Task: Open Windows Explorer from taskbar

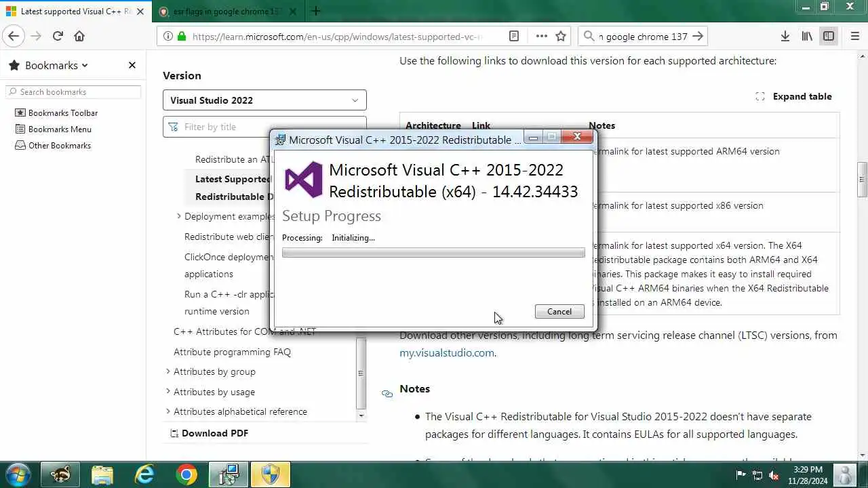Action: (102, 474)
